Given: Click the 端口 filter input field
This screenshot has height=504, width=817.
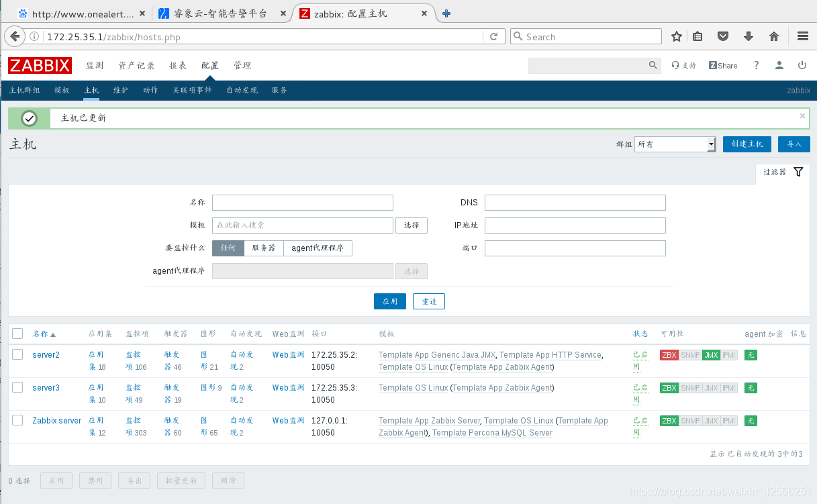Looking at the screenshot, I should click(575, 248).
